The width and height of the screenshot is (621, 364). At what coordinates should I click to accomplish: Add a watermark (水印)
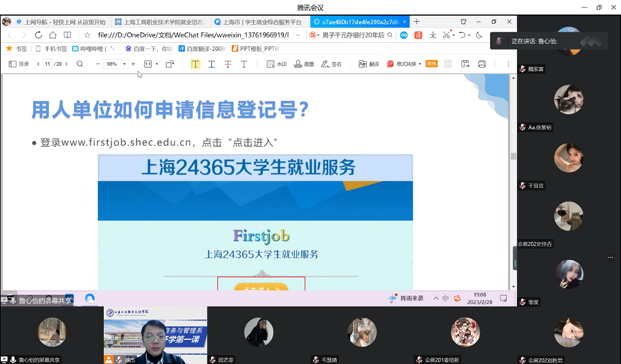[x=276, y=64]
